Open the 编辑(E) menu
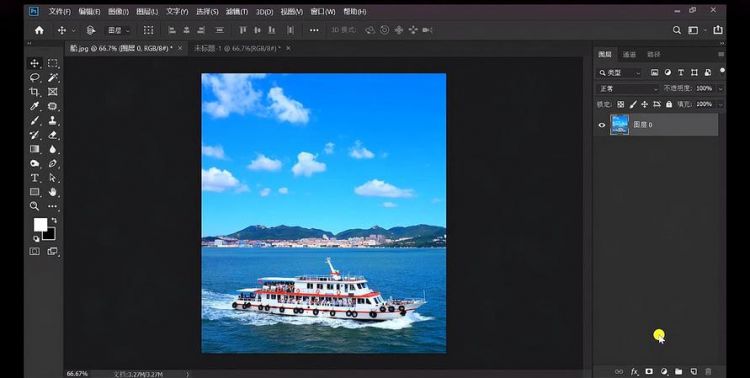Image resolution: width=750 pixels, height=378 pixels. point(89,11)
